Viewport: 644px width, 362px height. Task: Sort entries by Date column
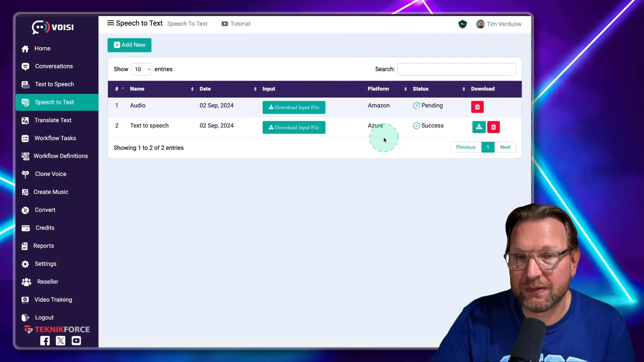(206, 88)
